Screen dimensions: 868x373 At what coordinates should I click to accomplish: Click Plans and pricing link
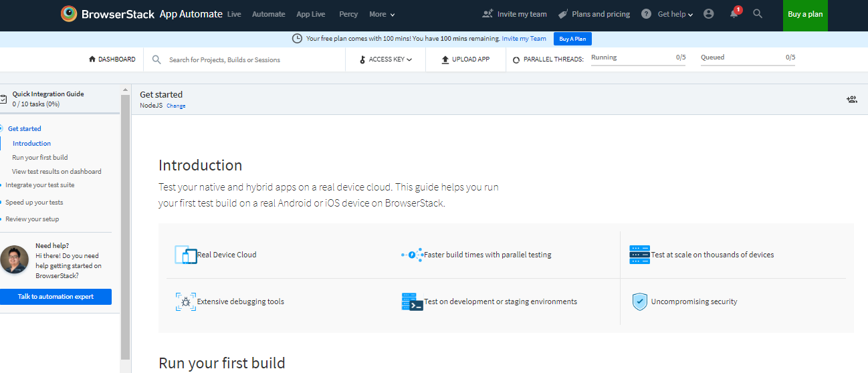601,14
